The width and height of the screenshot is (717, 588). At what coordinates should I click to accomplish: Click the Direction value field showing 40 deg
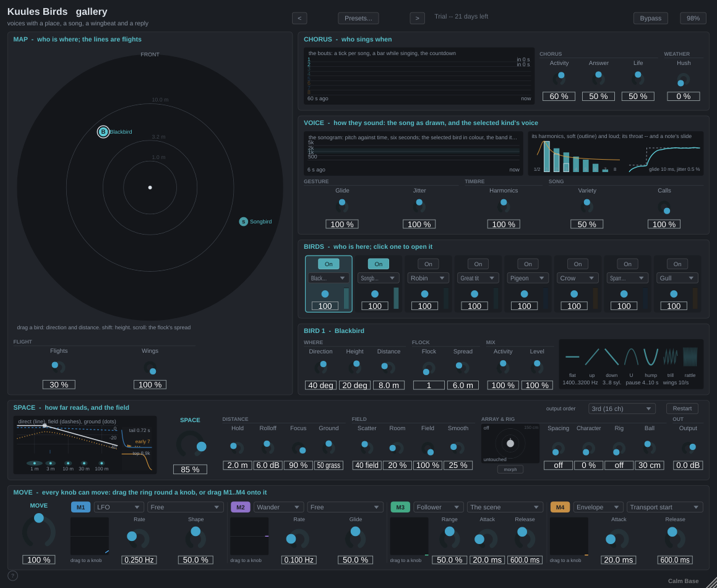(x=320, y=385)
